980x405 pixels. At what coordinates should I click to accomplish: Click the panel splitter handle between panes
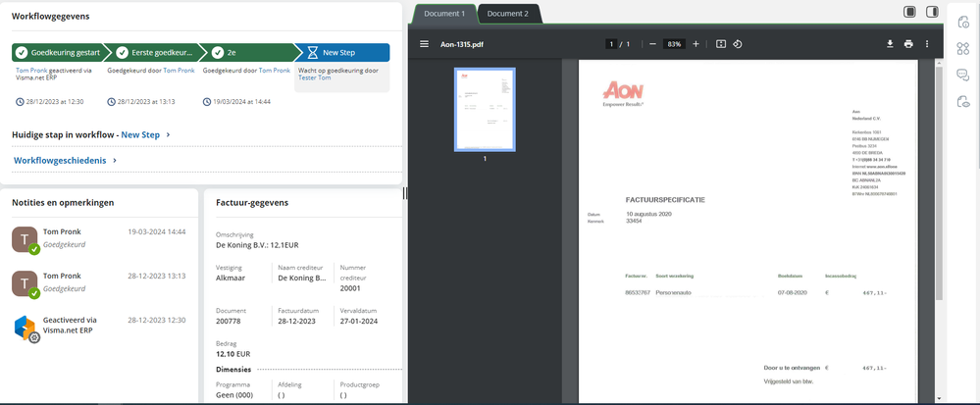(405, 194)
